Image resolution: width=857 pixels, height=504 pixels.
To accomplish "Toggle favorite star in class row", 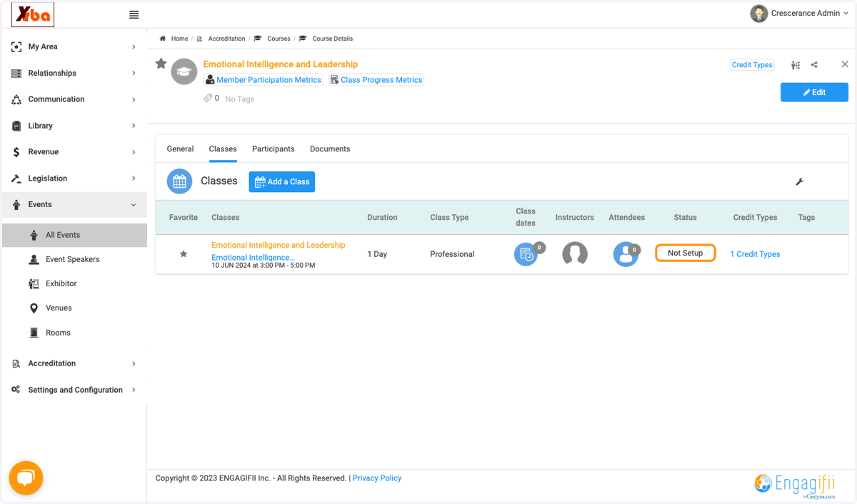I will pos(184,254).
